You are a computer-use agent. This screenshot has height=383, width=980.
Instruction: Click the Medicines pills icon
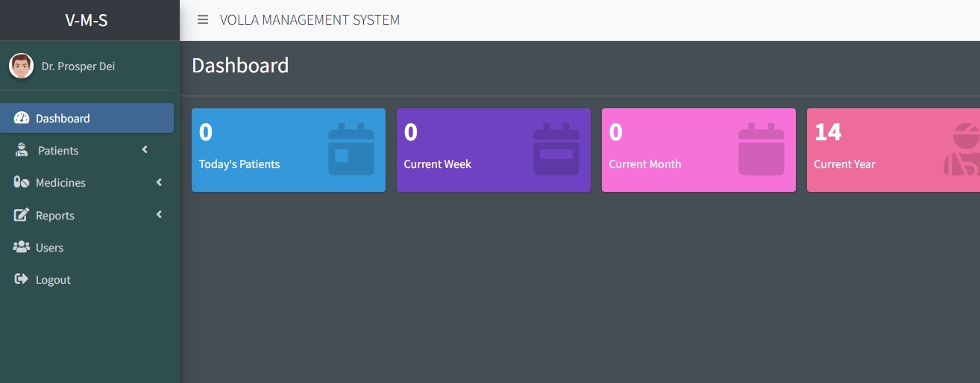click(22, 182)
